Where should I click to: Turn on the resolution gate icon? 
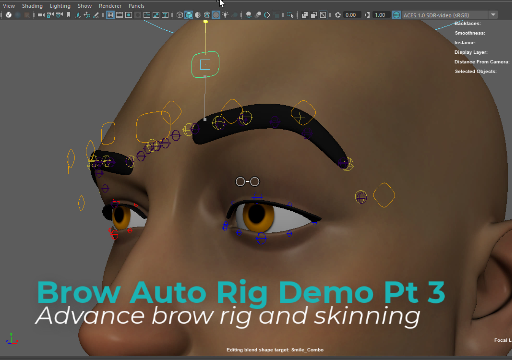pos(128,15)
